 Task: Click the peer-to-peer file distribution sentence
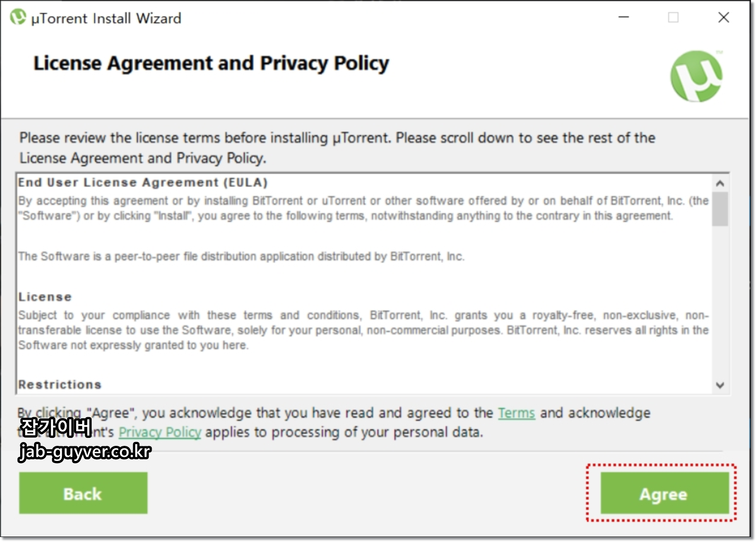coord(241,256)
